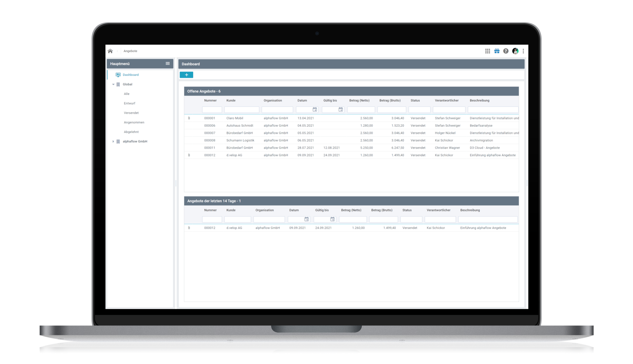Open the apps grid icon
This screenshot has height=364, width=633.
click(488, 51)
